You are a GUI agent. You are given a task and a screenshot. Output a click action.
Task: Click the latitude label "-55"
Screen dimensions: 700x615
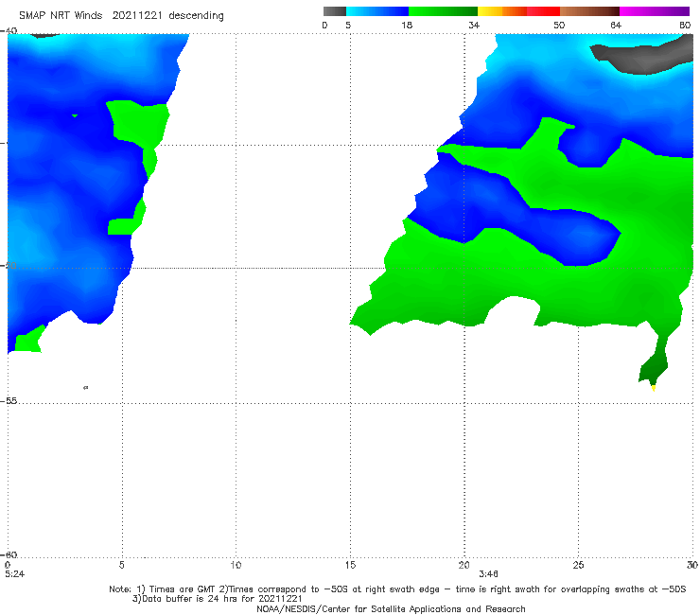click(x=9, y=400)
